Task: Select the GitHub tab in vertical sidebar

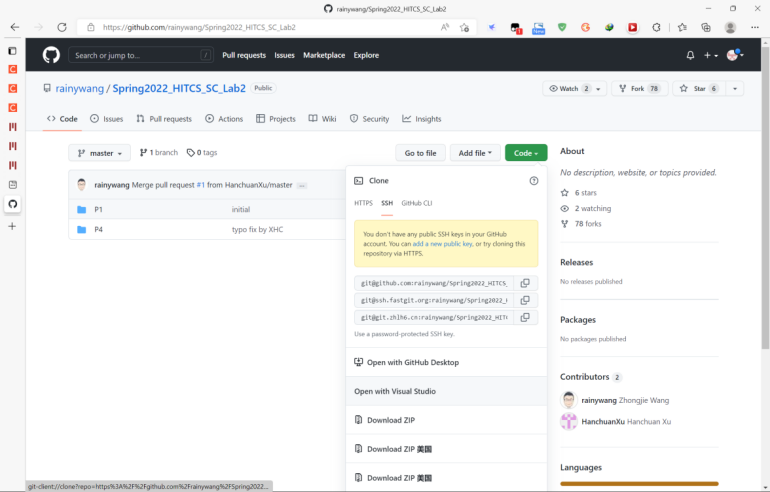Action: click(13, 204)
